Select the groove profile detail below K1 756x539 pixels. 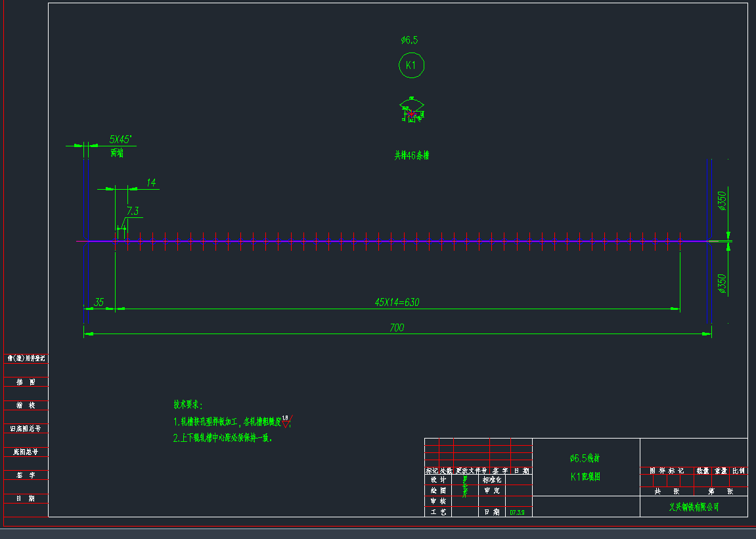coord(412,110)
